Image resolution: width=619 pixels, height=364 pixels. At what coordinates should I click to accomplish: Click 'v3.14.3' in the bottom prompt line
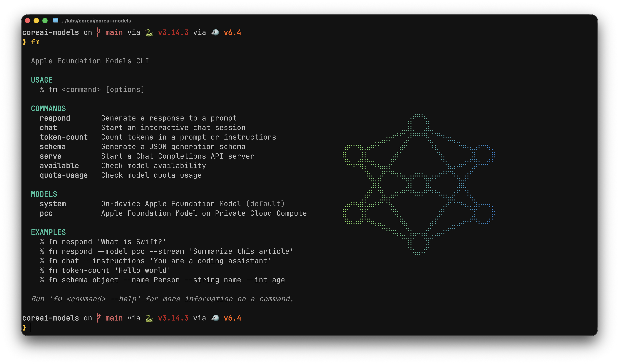click(173, 318)
